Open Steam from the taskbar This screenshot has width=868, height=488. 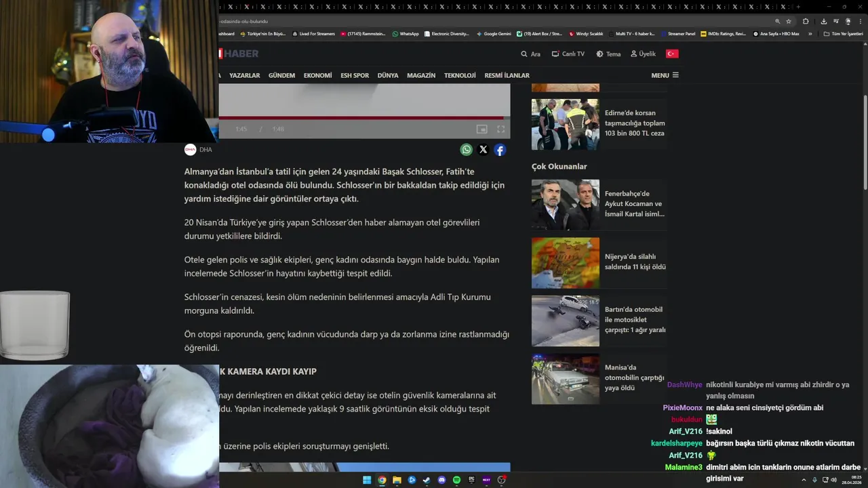427,480
